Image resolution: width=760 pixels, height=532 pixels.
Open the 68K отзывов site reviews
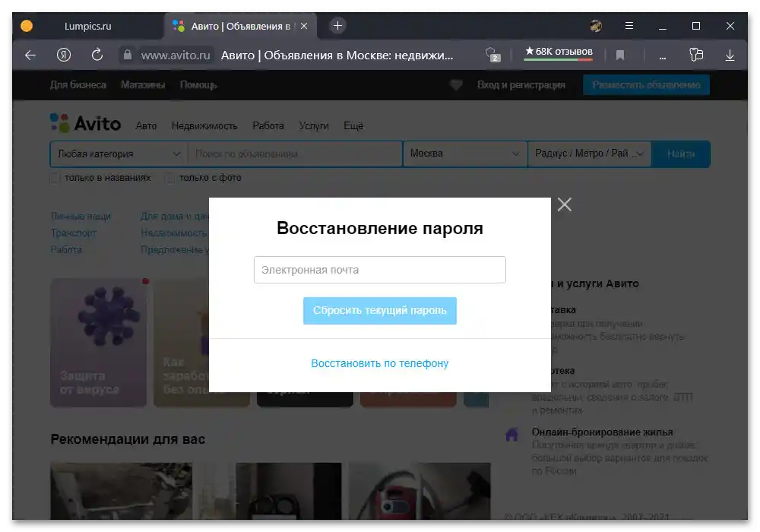point(559,52)
